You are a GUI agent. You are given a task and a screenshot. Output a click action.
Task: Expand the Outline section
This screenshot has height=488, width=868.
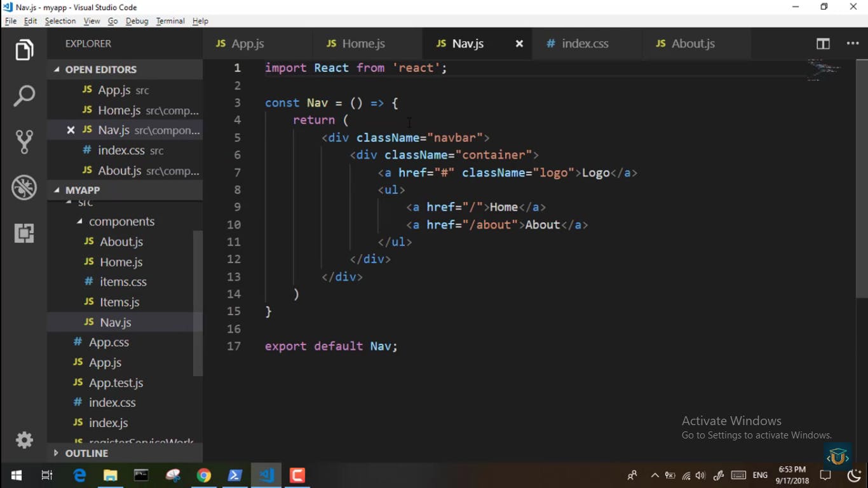pos(125,453)
